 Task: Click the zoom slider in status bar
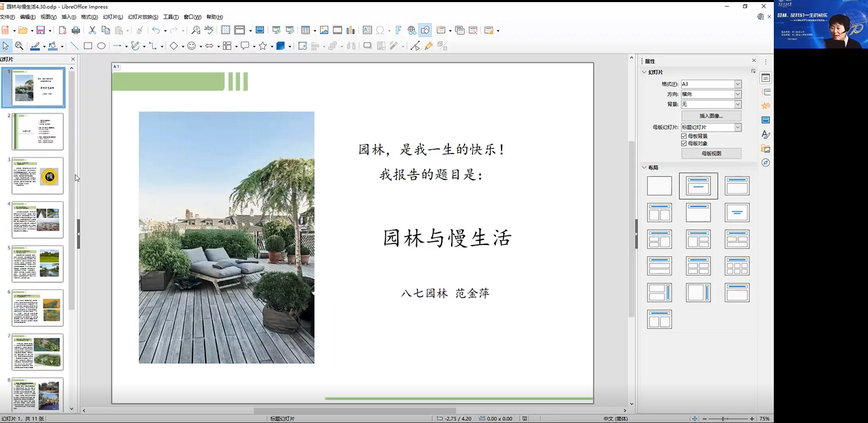coord(723,419)
